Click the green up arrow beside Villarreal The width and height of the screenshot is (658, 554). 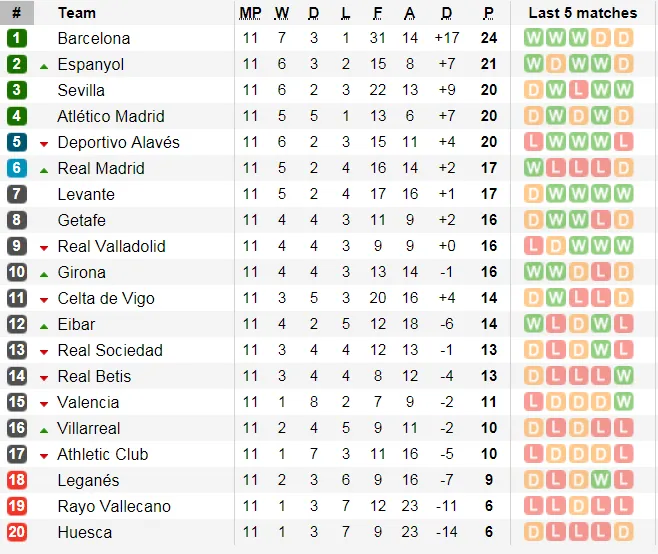click(x=44, y=429)
